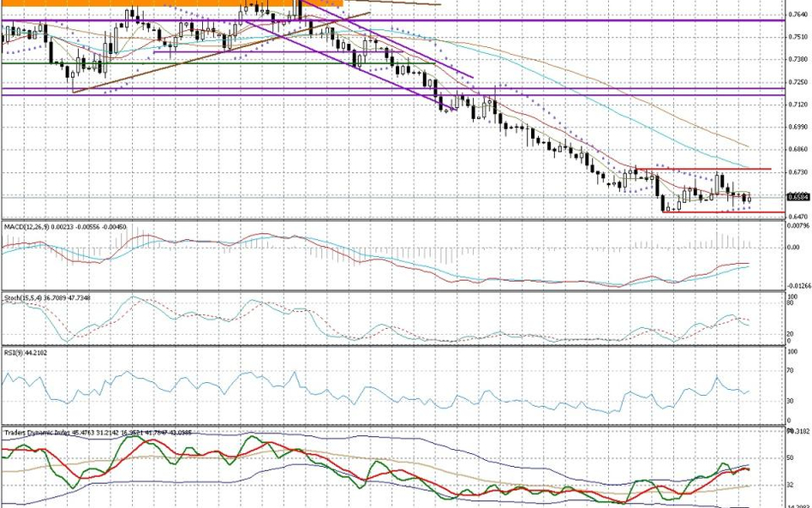Click the 0.7510 price axis label

click(x=798, y=37)
